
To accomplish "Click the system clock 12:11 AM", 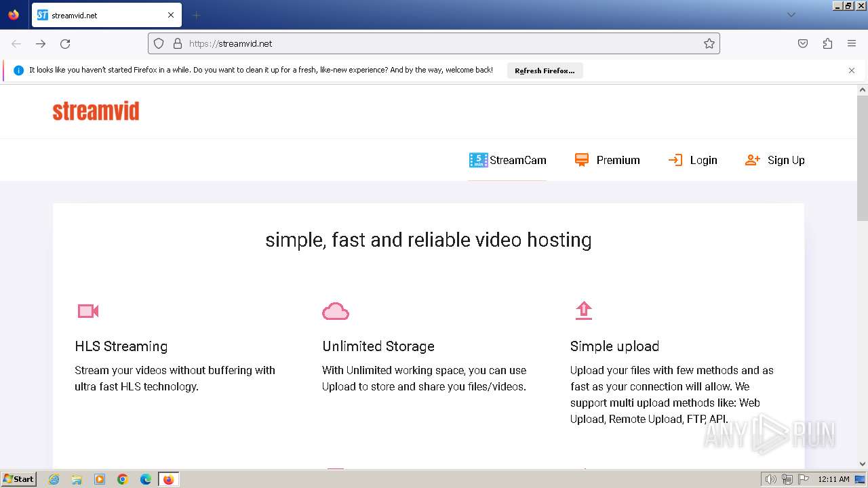I will (833, 479).
